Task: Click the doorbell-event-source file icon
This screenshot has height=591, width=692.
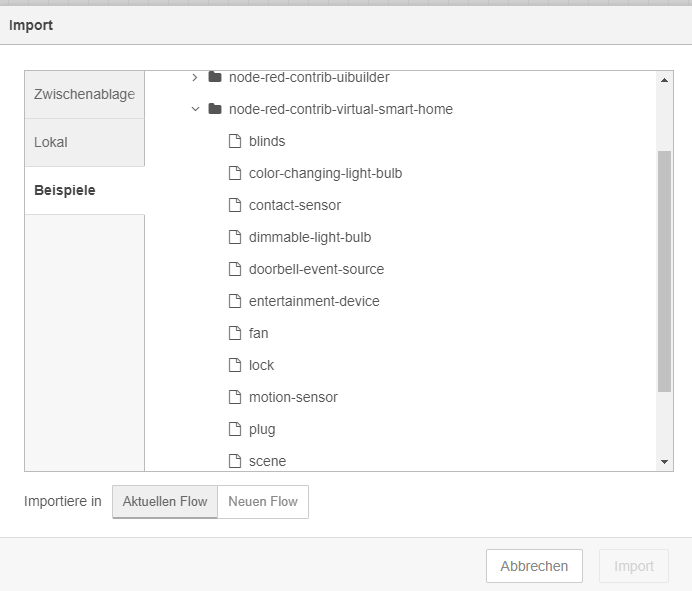Action: [235, 269]
